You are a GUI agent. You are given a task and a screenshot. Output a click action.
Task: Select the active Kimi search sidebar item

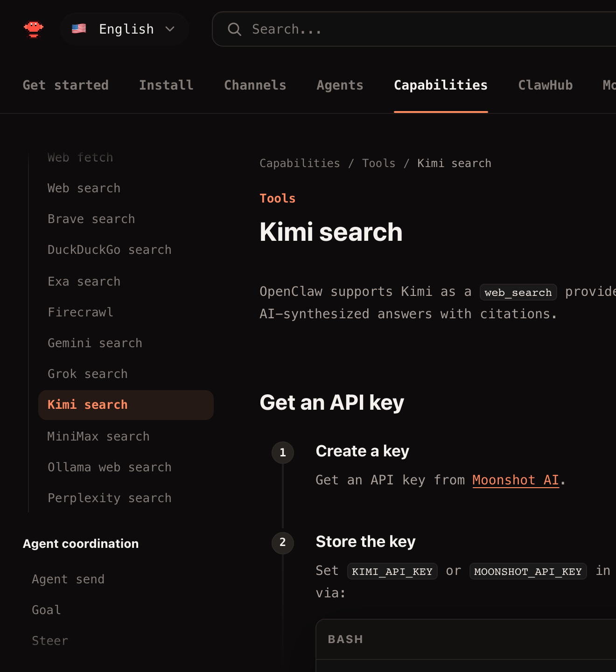pyautogui.click(x=126, y=405)
